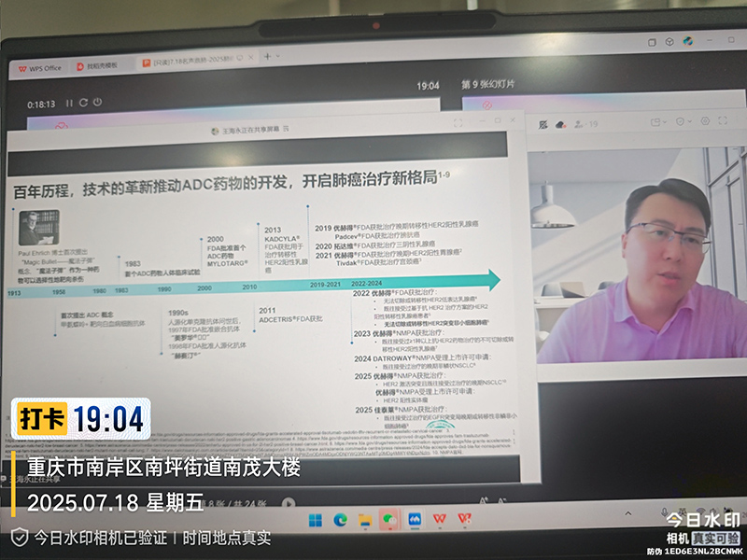Open the active presentation document tab
Viewport: 747px width, 560px height.
click(194, 62)
